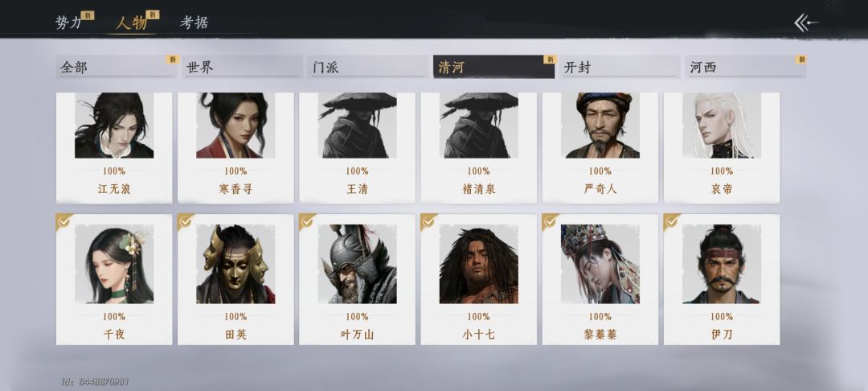The image size is (868, 391).
Task: Switch to the 考据 tab
Action: (x=194, y=23)
